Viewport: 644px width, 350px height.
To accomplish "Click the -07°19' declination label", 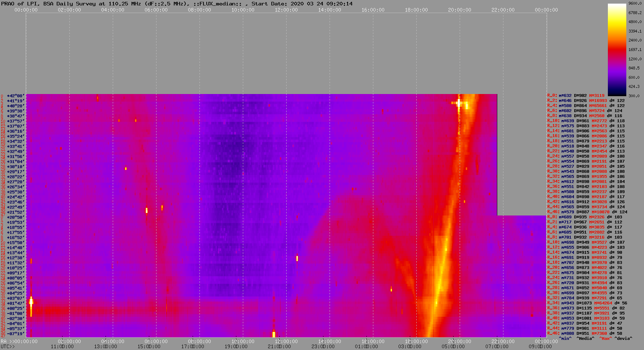I will (16, 334).
